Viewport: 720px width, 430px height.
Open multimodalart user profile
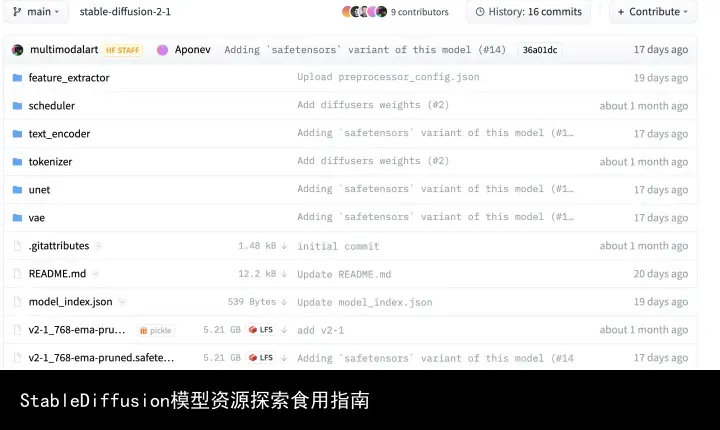(64, 50)
